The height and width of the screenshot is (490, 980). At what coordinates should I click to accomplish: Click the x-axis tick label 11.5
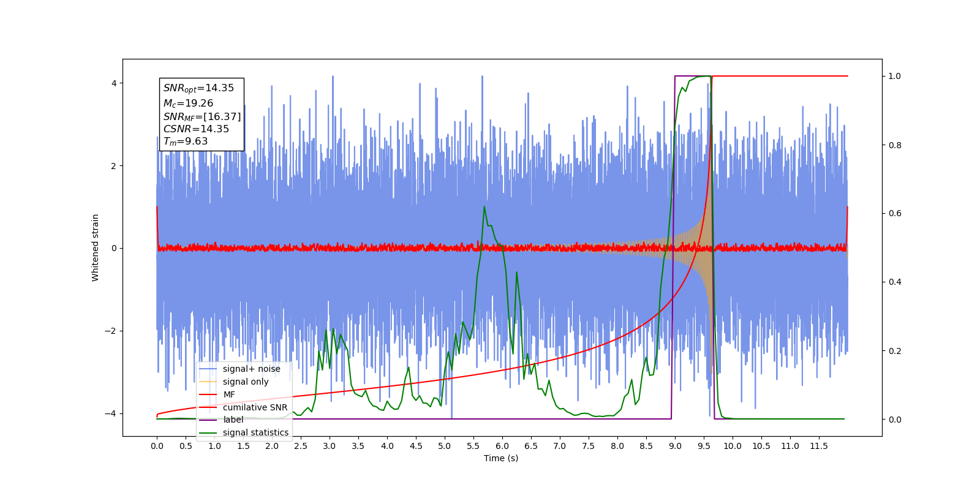[819, 446]
